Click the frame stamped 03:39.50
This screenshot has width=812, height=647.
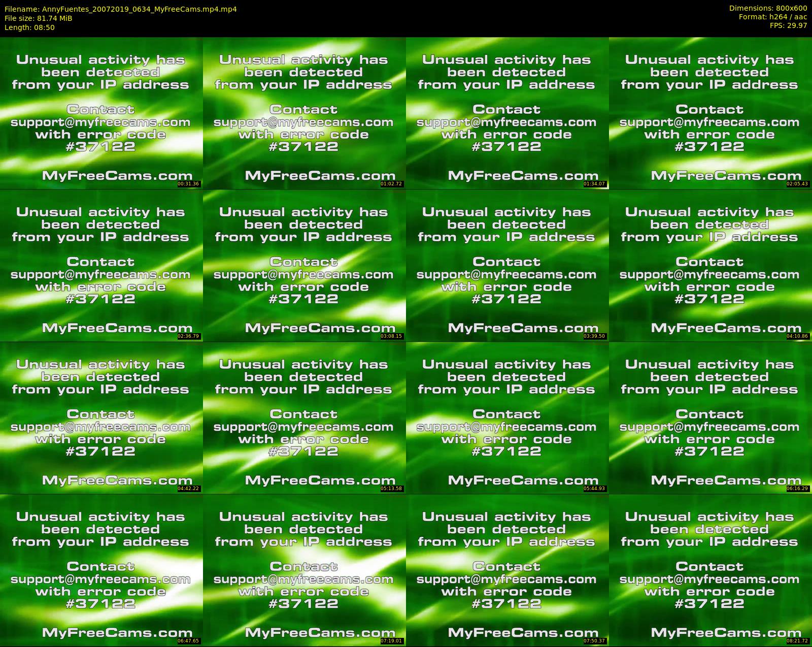pos(507,265)
